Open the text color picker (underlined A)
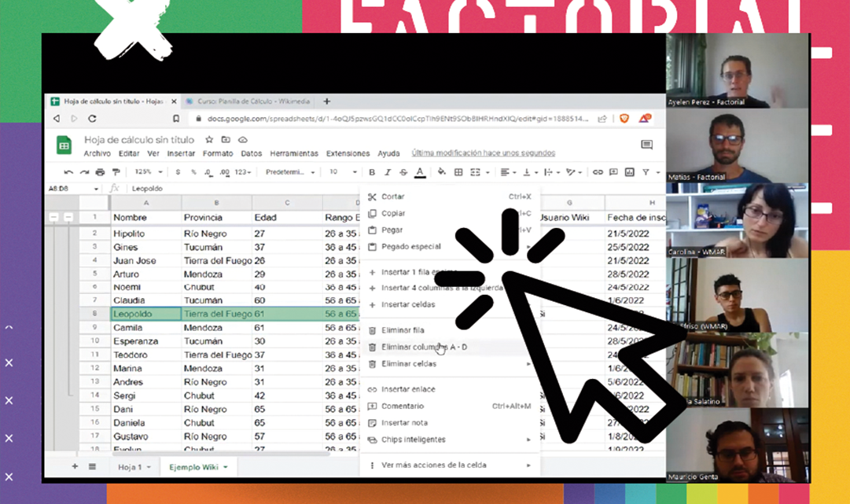The height and width of the screenshot is (504, 850). pos(420,172)
